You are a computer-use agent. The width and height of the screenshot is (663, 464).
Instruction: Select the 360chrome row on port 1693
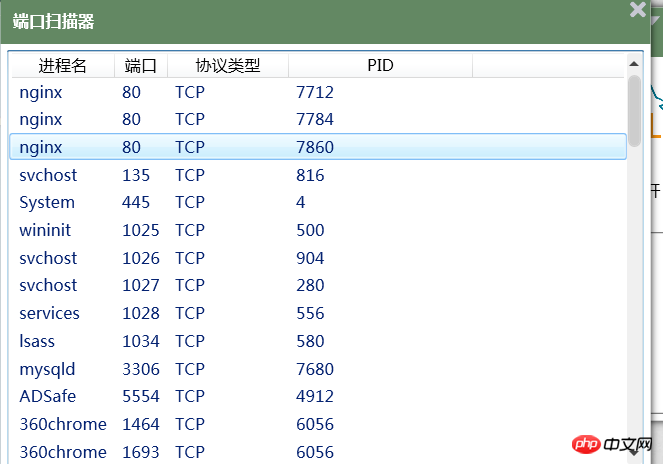point(318,452)
